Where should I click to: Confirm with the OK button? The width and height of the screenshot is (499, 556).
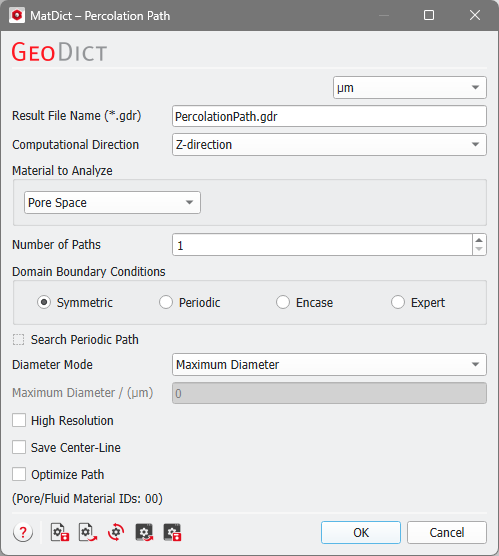pos(361,532)
